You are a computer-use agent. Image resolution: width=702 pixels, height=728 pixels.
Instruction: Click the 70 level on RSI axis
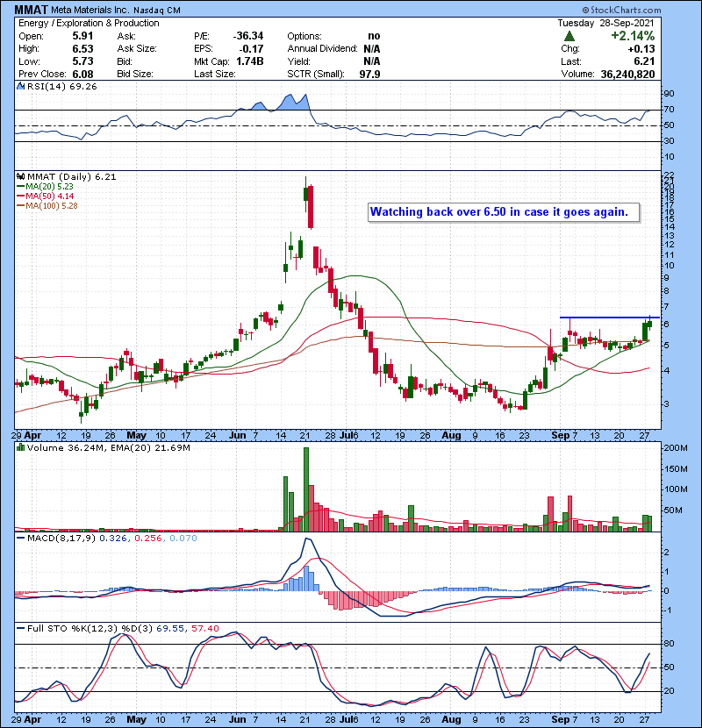coord(669,110)
